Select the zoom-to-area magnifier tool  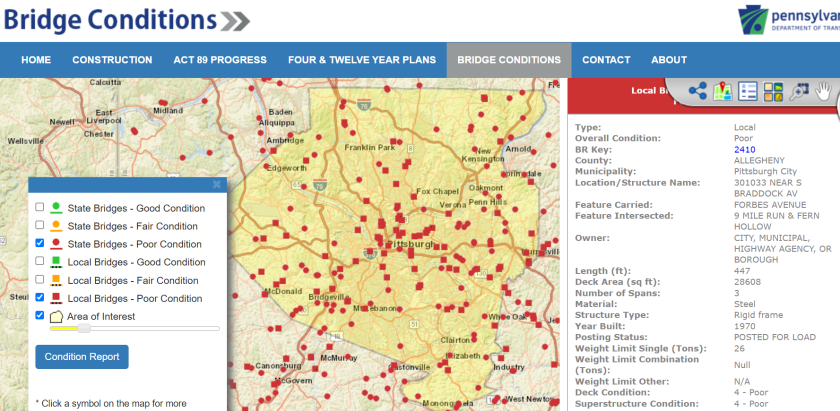pyautogui.click(x=798, y=92)
